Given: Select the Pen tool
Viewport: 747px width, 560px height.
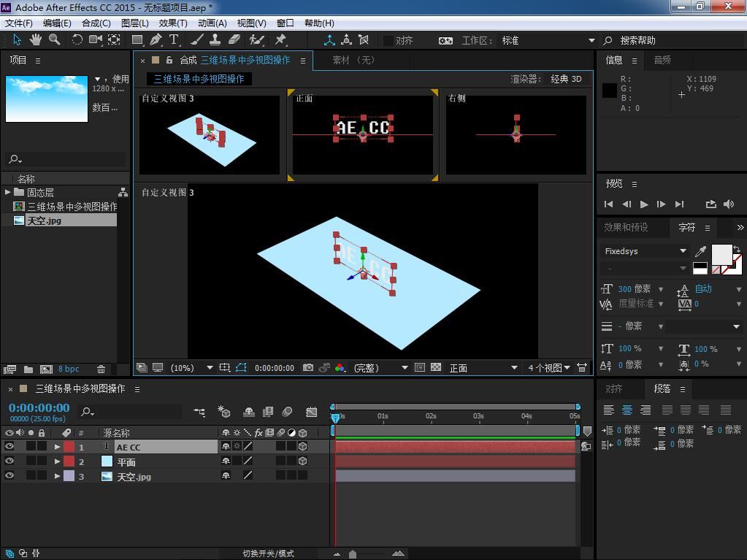Looking at the screenshot, I should coord(156,40).
